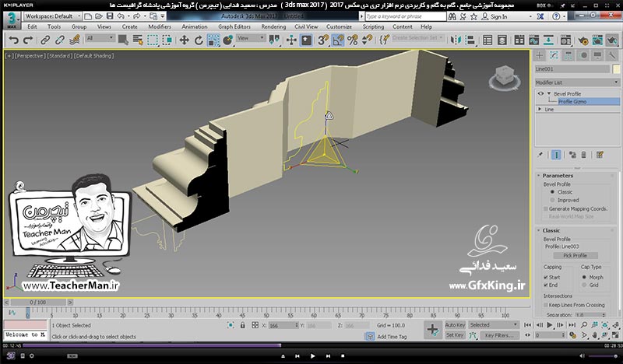
Task: Open the Animation menu
Action: pyautogui.click(x=194, y=26)
